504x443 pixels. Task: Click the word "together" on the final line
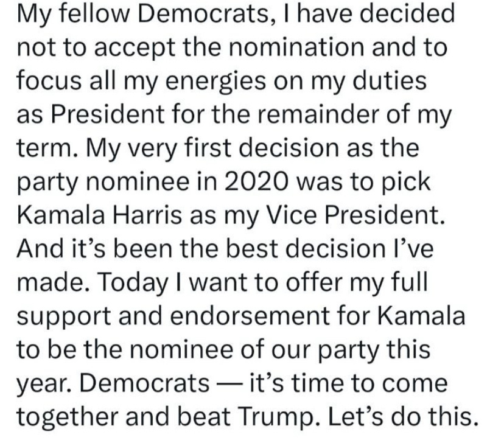[x=68, y=417]
